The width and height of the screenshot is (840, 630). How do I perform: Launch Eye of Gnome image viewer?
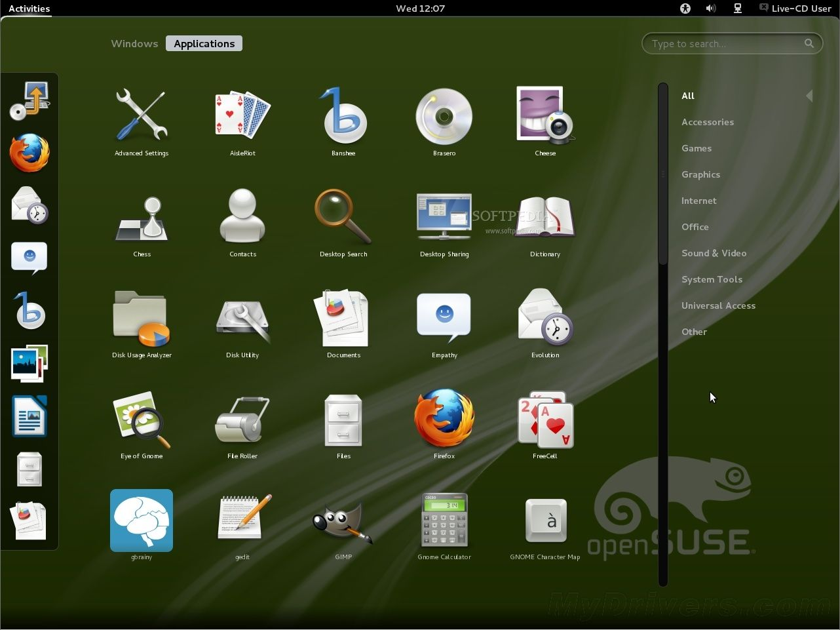142,420
